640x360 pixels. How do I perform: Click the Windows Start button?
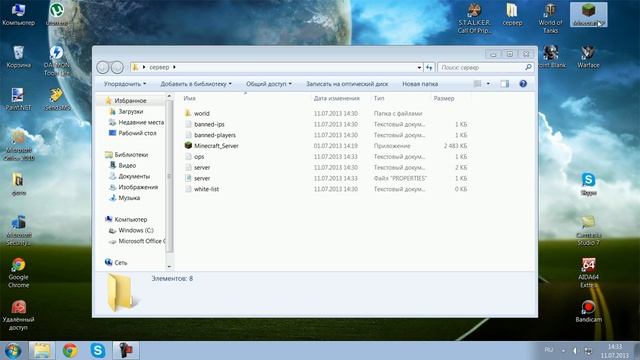click(x=13, y=351)
